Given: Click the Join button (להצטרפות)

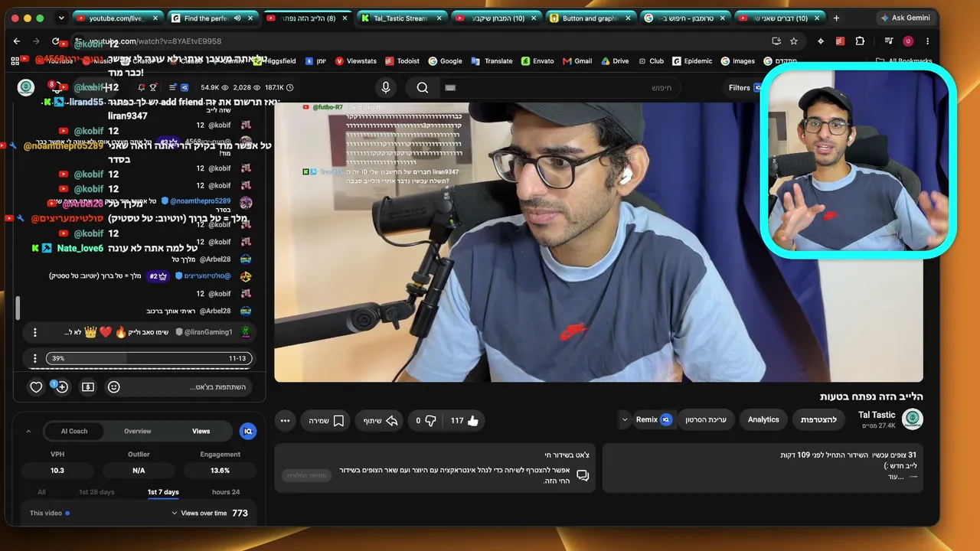Looking at the screenshot, I should pyautogui.click(x=818, y=419).
